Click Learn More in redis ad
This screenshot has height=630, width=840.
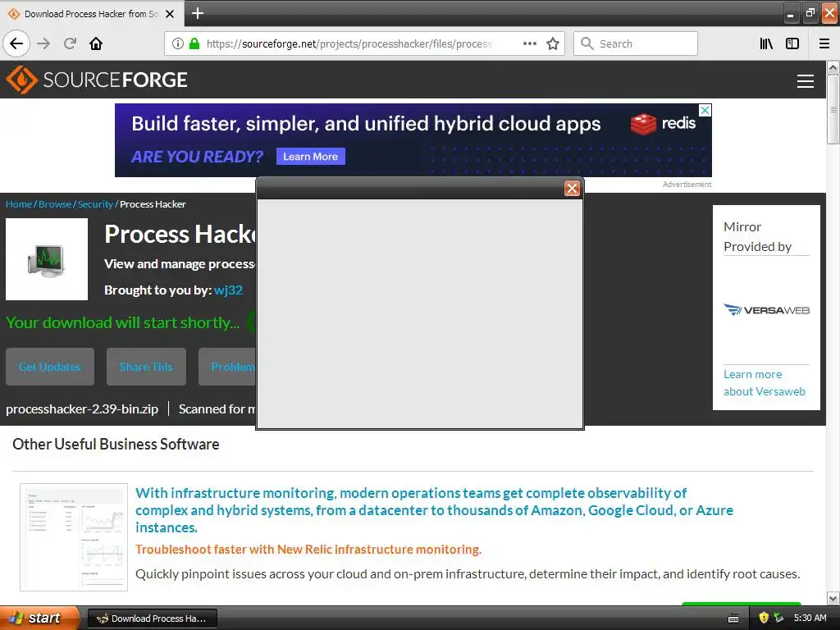click(x=311, y=157)
